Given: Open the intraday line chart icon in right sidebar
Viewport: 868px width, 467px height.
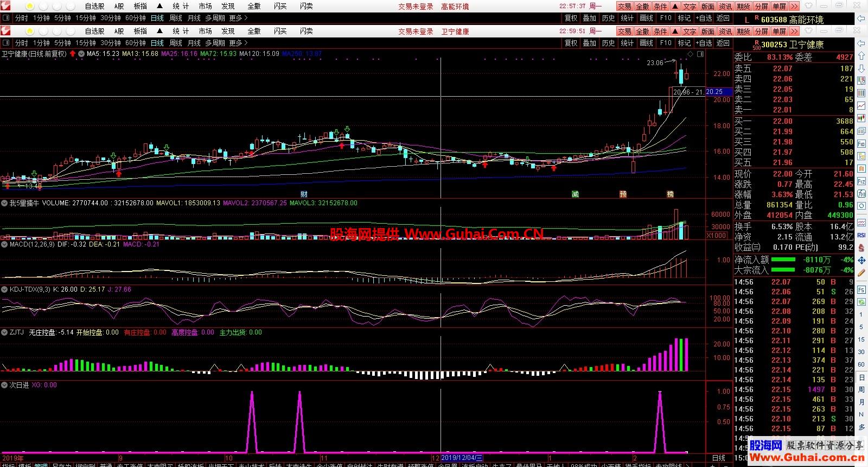Looking at the screenshot, I should coord(860,105).
